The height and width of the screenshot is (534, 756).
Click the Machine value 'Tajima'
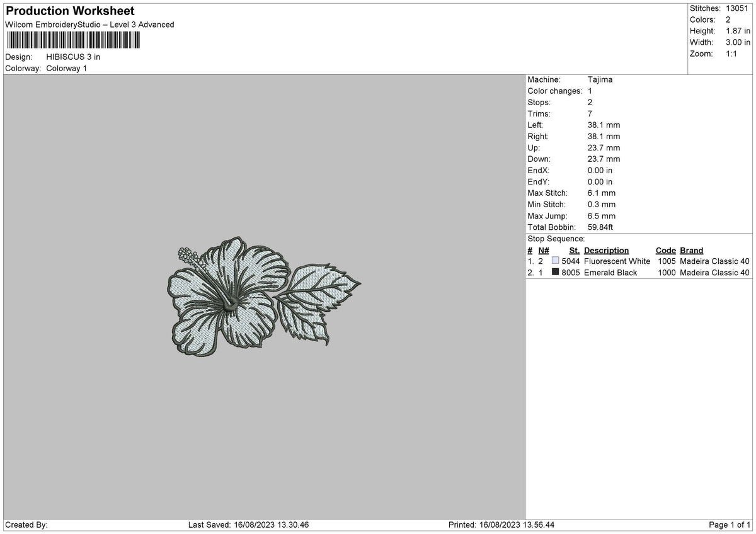[600, 79]
